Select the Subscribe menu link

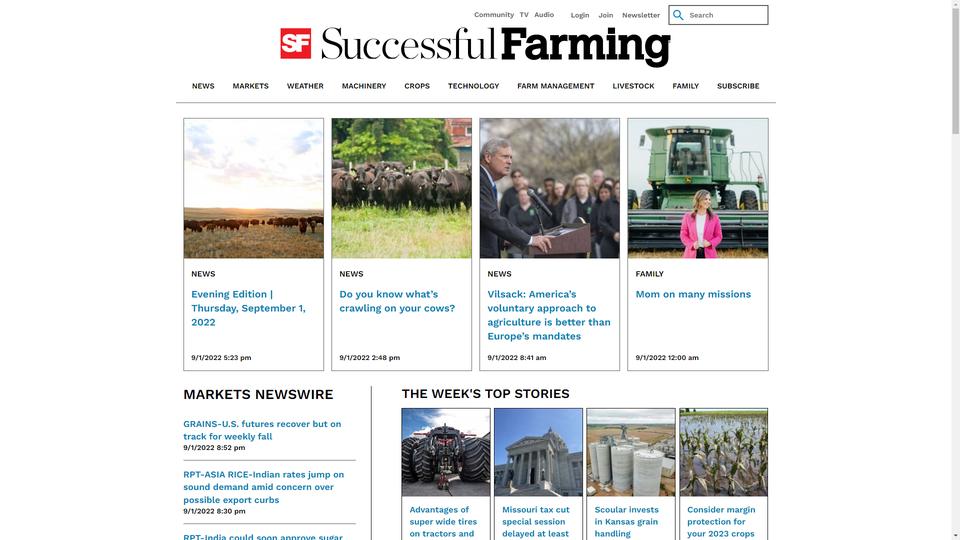(738, 86)
